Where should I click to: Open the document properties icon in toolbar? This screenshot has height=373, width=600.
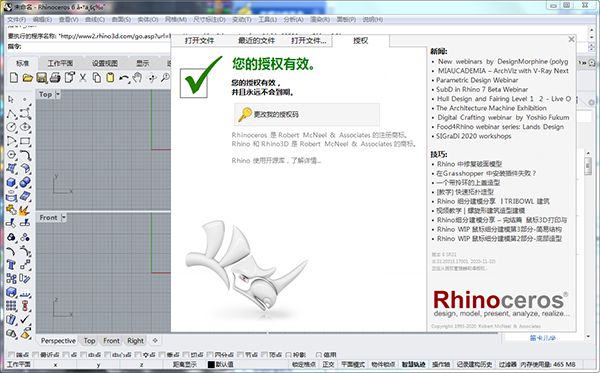69,78
